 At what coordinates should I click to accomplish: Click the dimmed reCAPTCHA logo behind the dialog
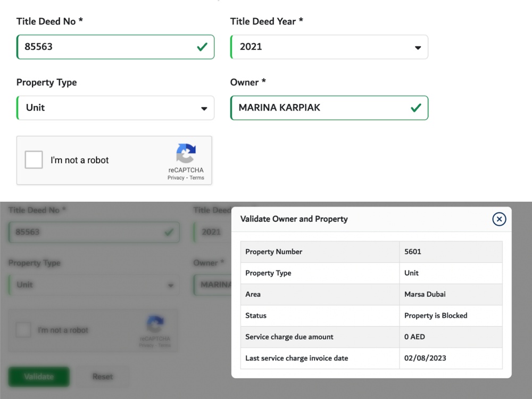pyautogui.click(x=155, y=324)
